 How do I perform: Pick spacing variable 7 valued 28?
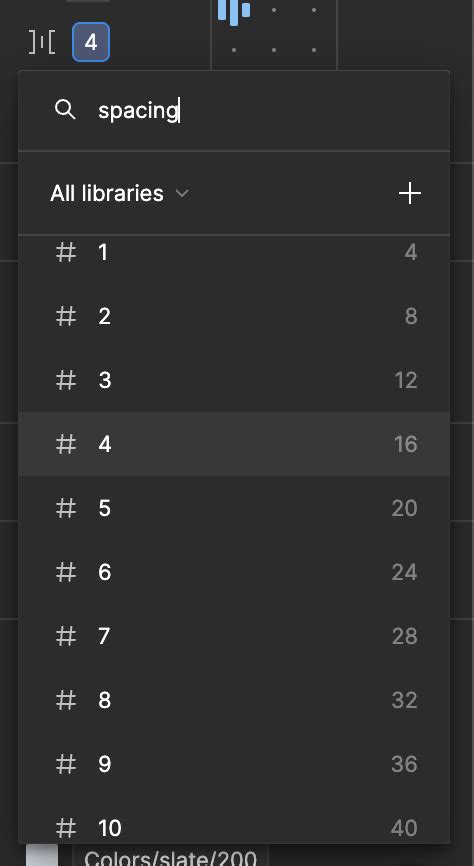234,636
